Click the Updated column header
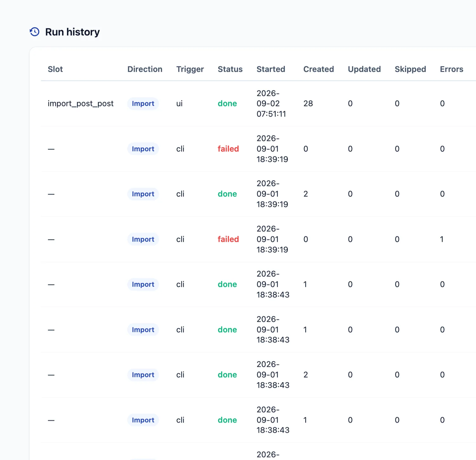The image size is (476, 460). pyautogui.click(x=364, y=69)
